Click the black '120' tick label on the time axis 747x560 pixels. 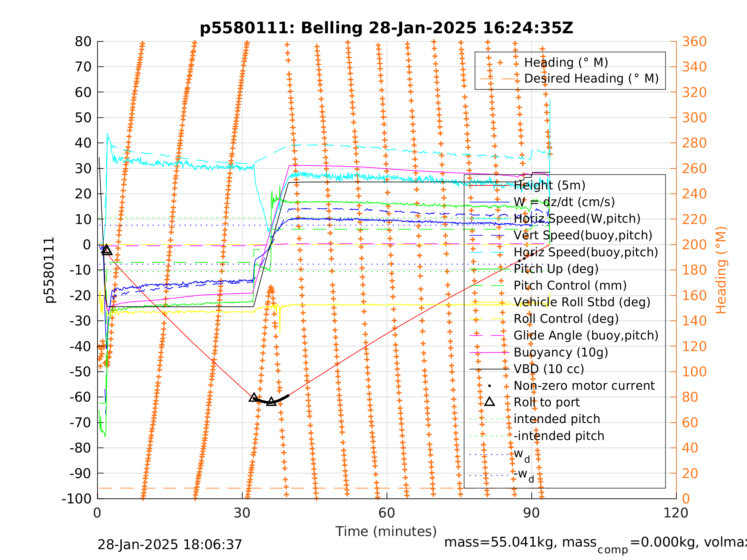coord(676,513)
